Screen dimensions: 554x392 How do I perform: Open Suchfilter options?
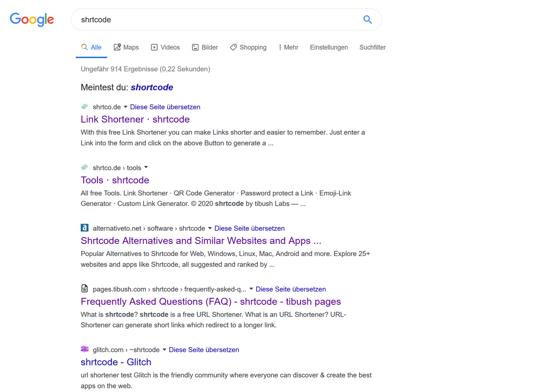click(373, 47)
